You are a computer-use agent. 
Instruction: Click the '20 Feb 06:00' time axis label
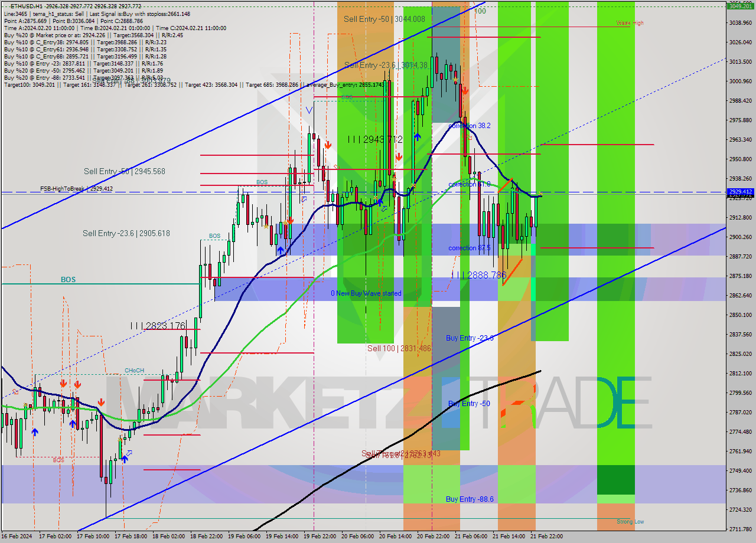coord(358,537)
